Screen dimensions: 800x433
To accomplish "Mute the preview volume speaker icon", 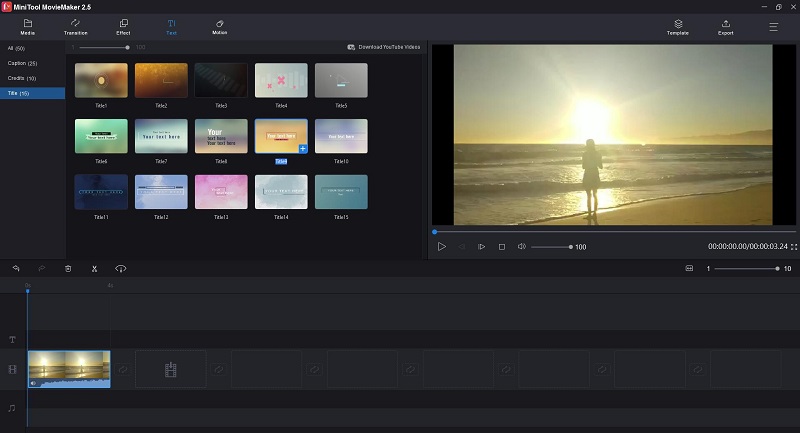I will (x=521, y=246).
